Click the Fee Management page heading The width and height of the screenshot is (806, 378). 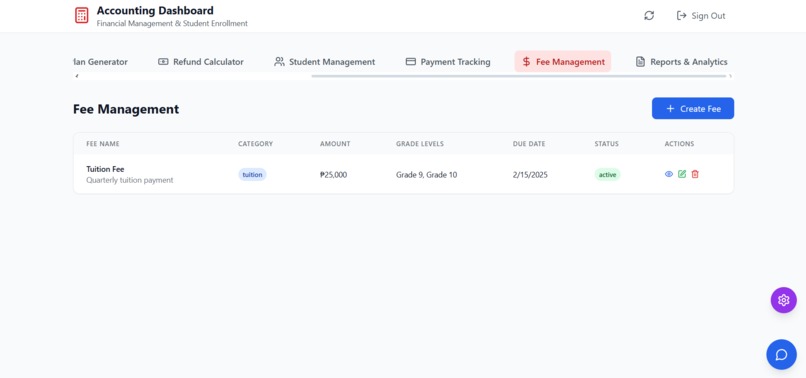tap(126, 109)
